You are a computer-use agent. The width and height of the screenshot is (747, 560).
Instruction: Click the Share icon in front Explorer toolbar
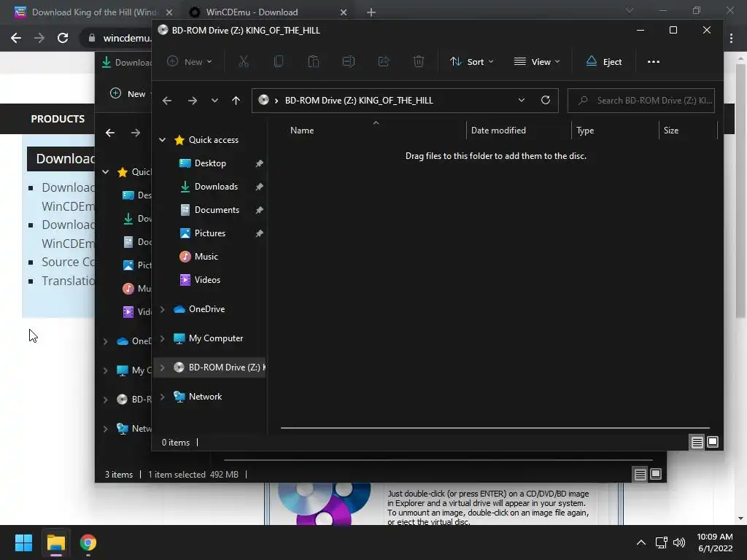point(384,61)
